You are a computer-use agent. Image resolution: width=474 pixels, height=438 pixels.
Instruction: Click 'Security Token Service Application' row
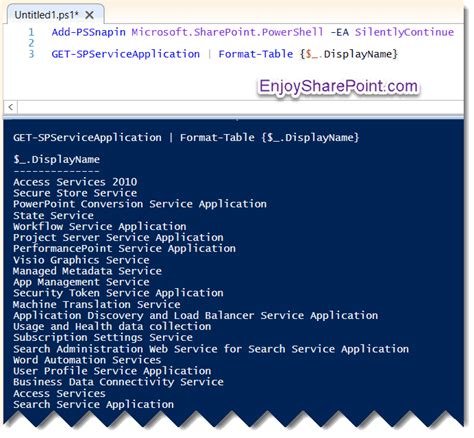coord(118,293)
